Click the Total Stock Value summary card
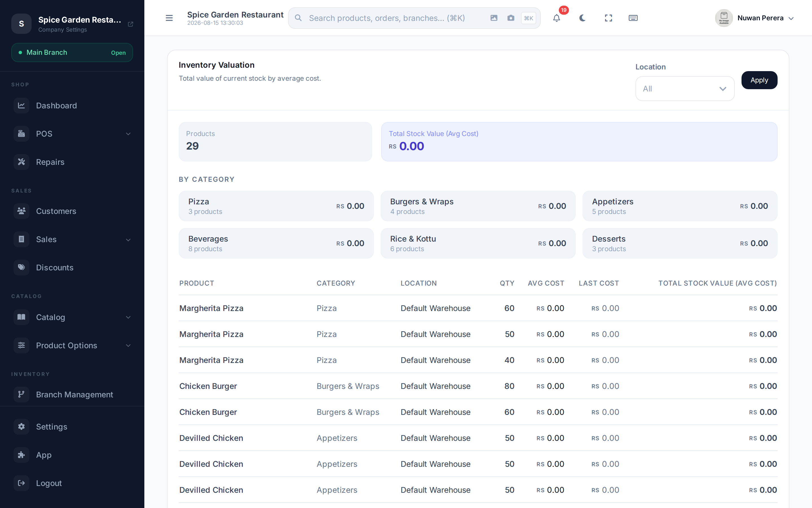Screen dimensions: 812x508 579,141
